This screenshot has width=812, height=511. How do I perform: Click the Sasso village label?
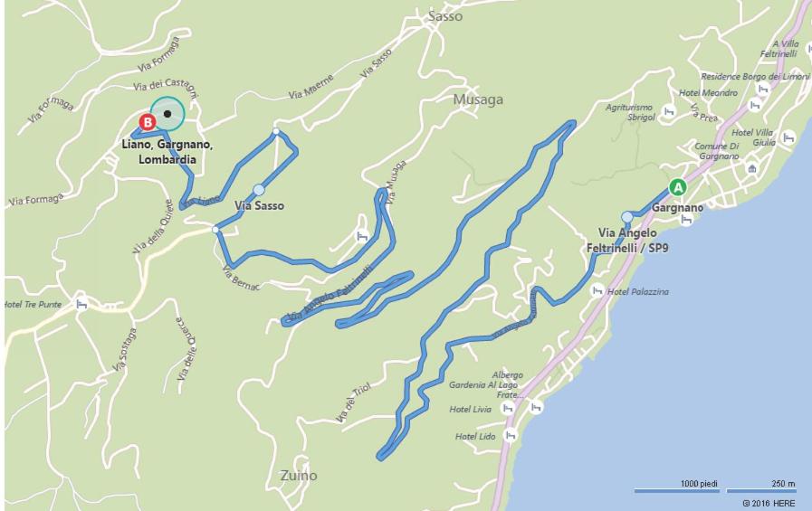[445, 16]
